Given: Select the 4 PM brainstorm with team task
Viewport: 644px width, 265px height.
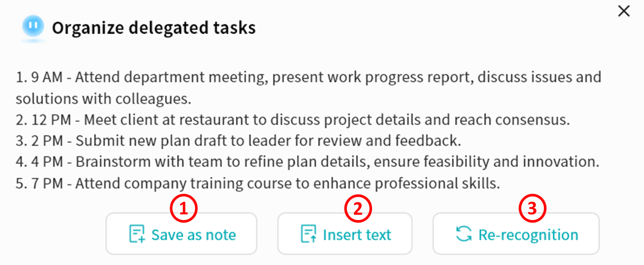Looking at the screenshot, I should point(307,162).
